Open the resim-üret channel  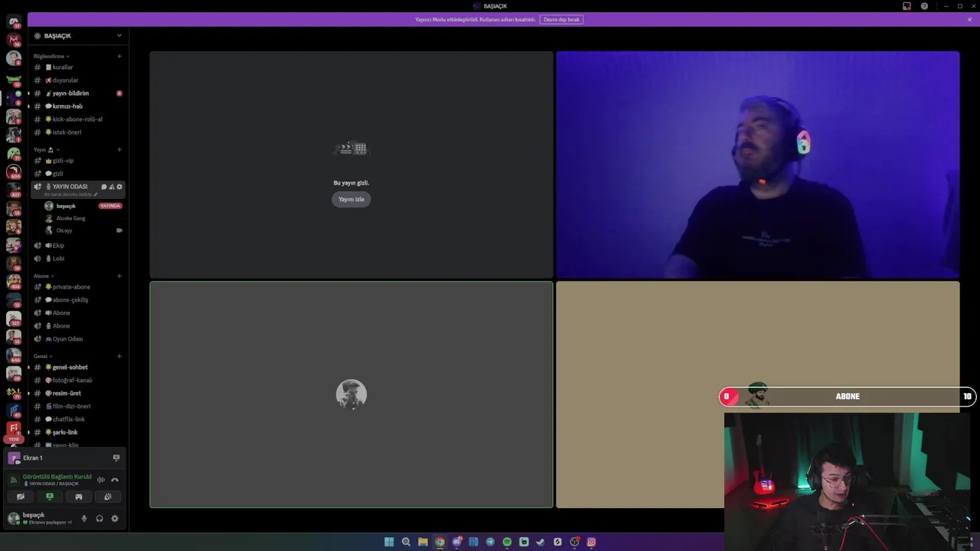click(x=77, y=393)
